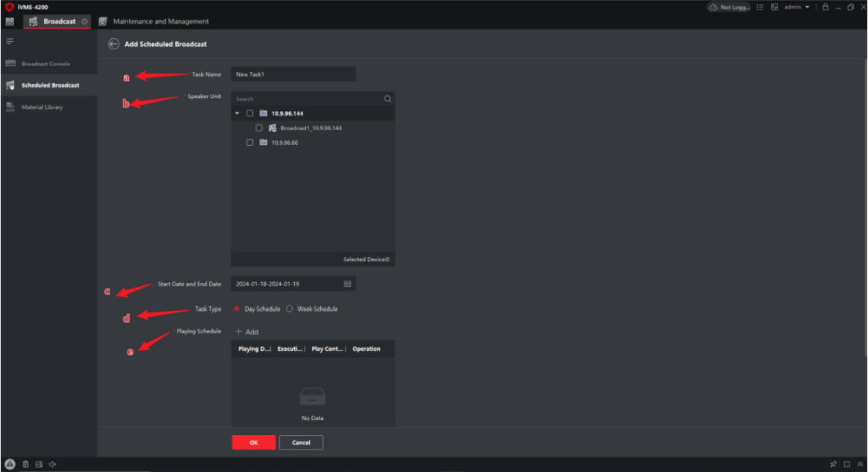Open the module grid menu icon
Viewport: 868px width, 472px height.
(10, 21)
